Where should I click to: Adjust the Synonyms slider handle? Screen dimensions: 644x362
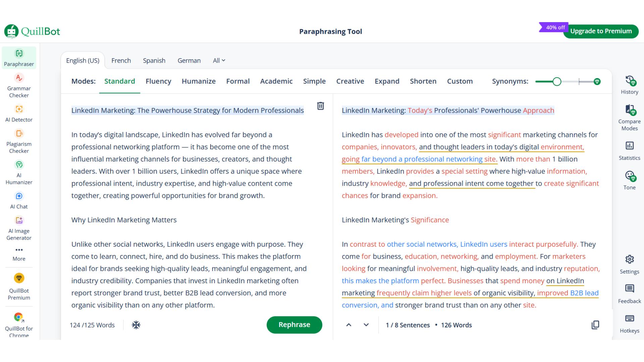click(x=557, y=81)
